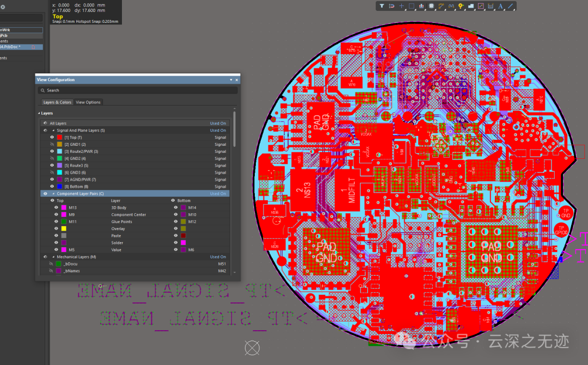Click the Search field in View Configuration
Screen dimensions: 588x365
[x=138, y=90]
